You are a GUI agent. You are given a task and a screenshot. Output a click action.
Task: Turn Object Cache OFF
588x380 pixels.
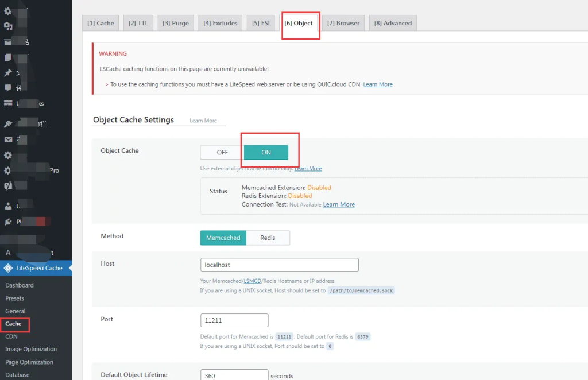222,152
